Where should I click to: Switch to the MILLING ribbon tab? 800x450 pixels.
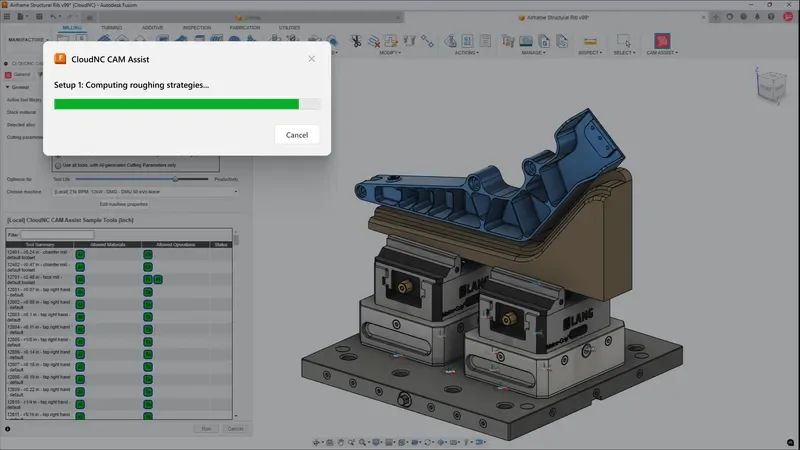click(x=72, y=28)
